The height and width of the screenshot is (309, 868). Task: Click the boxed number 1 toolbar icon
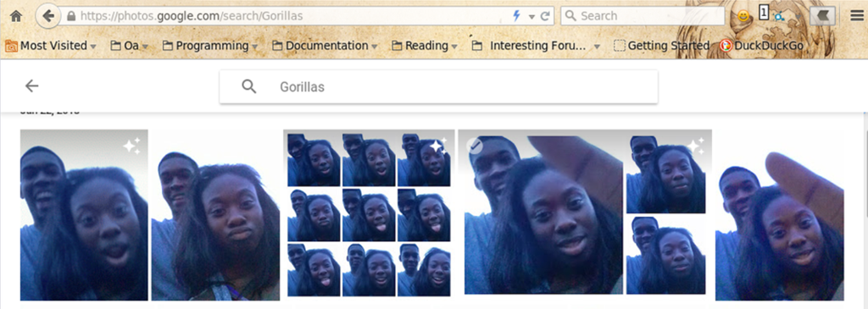point(764,12)
